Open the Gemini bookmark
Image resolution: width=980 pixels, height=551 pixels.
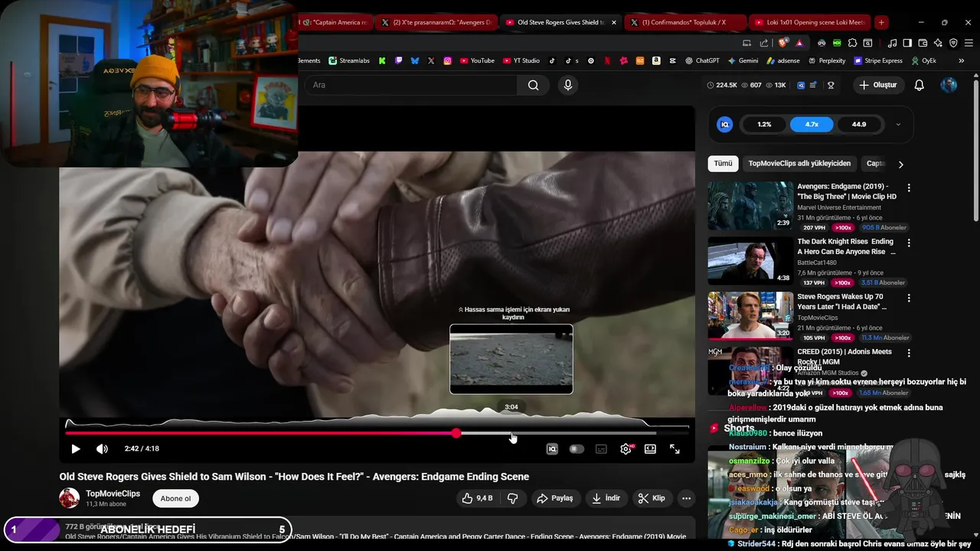pos(743,60)
